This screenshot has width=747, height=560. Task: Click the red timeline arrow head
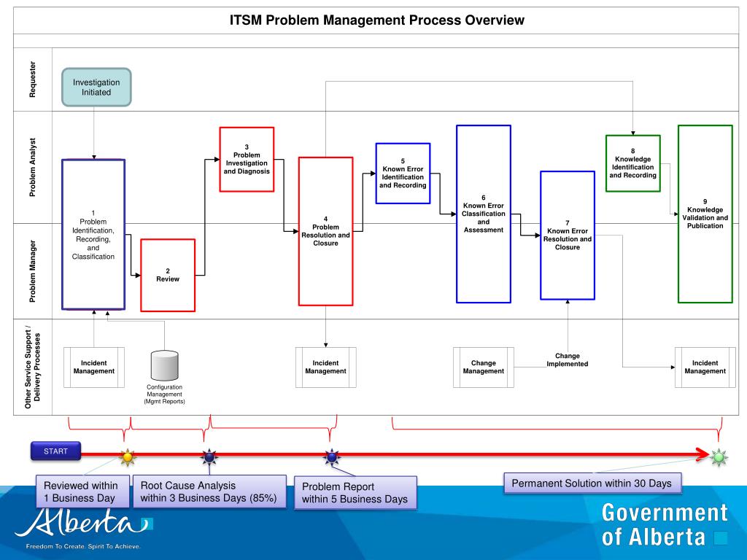703,454
